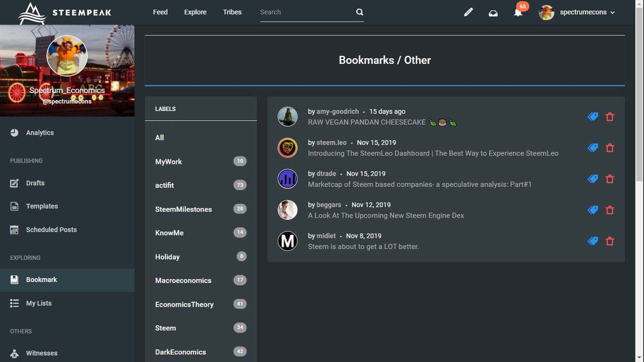
Task: Open the Feed menu item
Action: pyautogui.click(x=160, y=12)
